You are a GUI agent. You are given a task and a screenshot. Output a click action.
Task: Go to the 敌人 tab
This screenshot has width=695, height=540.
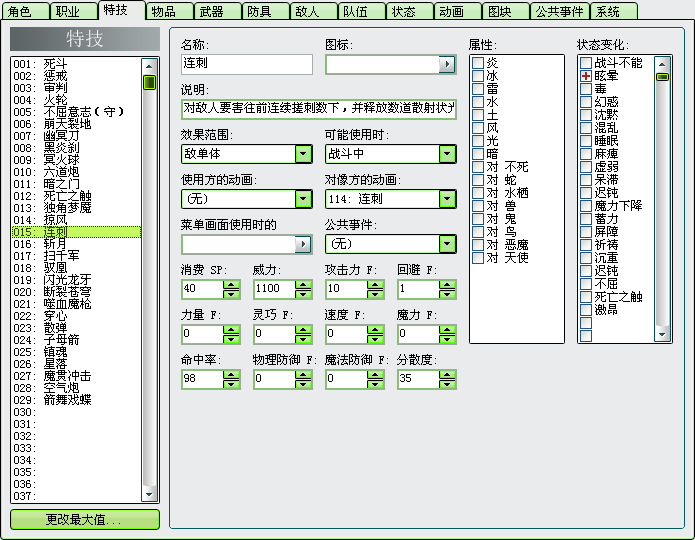(313, 11)
